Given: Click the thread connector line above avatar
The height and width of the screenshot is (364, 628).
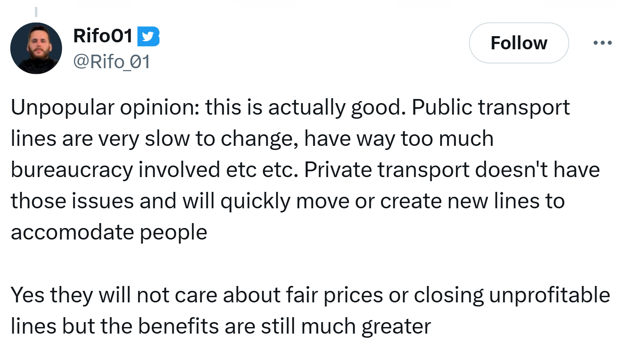Looking at the screenshot, I should click(x=36, y=12).
